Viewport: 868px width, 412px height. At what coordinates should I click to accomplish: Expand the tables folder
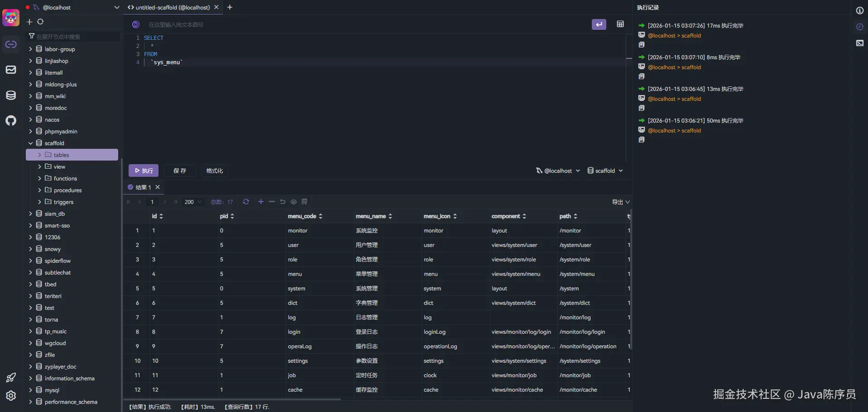point(39,155)
